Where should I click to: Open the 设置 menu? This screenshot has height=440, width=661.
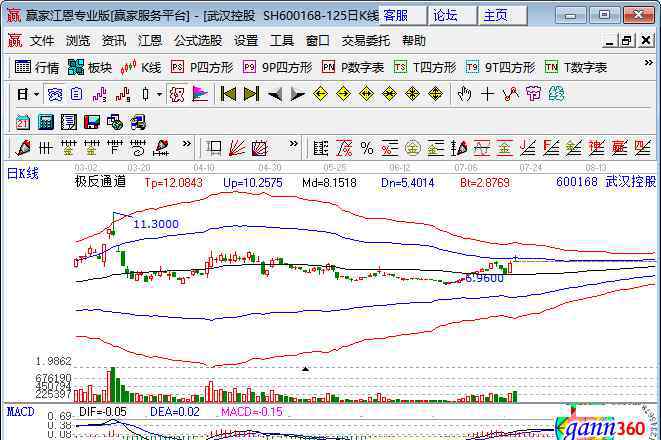tap(246, 41)
